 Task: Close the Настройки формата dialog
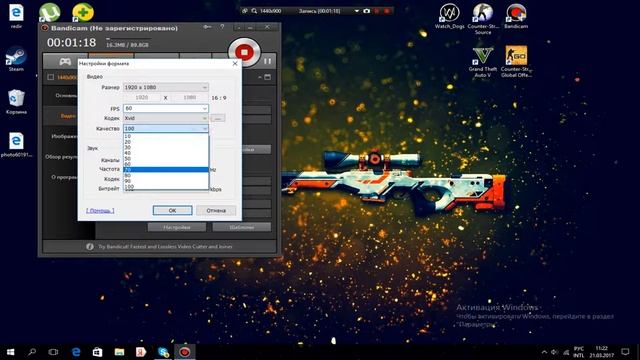click(x=235, y=64)
